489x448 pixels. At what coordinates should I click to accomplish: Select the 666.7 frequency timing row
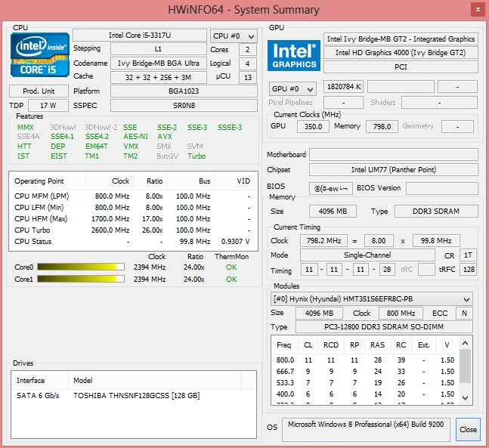365,371
